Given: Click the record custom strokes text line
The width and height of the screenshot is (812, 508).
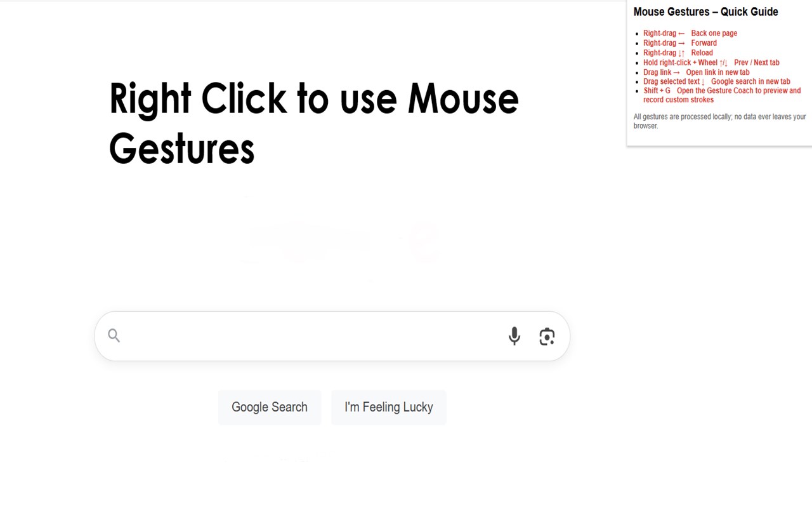Looking at the screenshot, I should click(x=678, y=100).
